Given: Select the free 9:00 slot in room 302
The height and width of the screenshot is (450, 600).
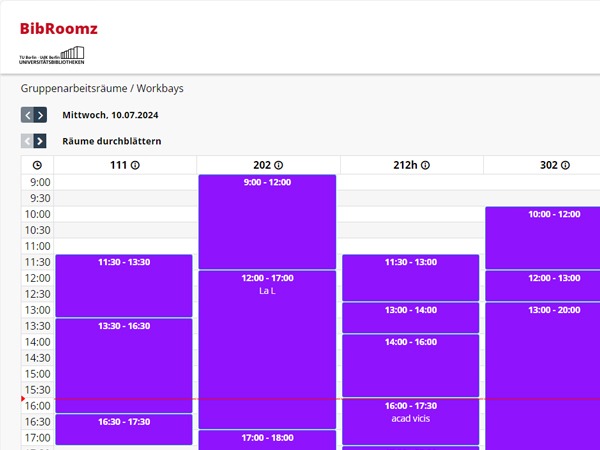Looking at the screenshot, I should tap(542, 182).
